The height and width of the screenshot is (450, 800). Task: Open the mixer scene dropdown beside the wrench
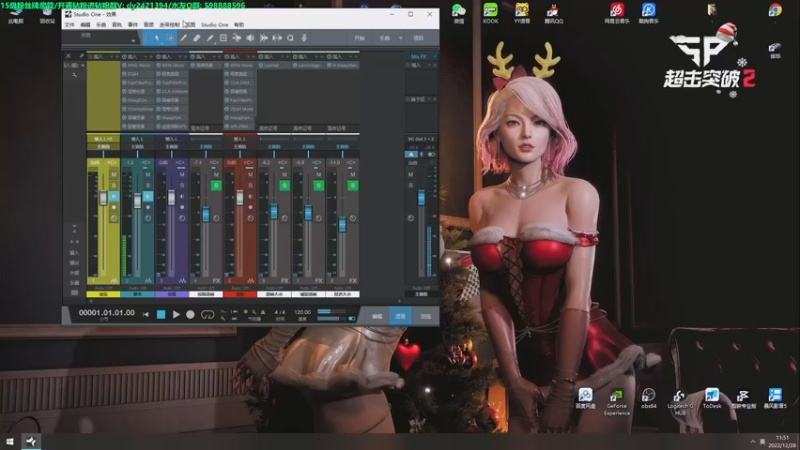coord(83,65)
